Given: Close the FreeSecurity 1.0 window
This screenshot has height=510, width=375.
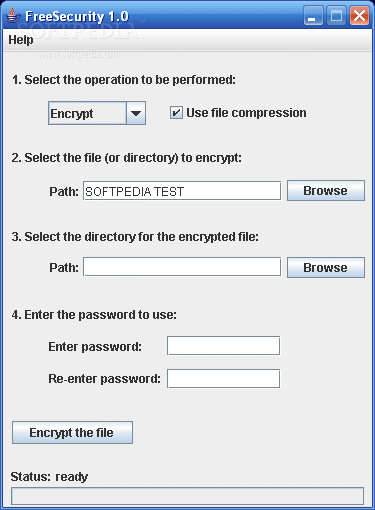Looking at the screenshot, I should [359, 15].
